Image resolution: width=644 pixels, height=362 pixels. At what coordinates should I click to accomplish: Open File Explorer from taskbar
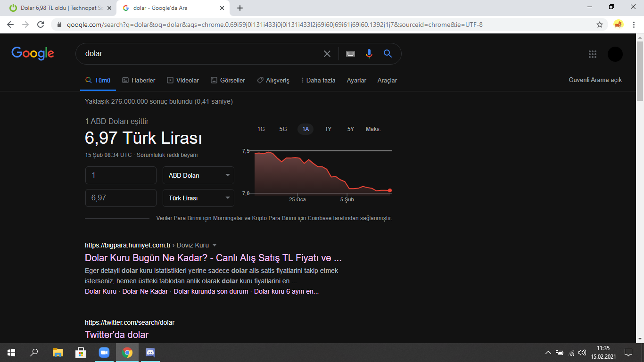[x=58, y=353]
